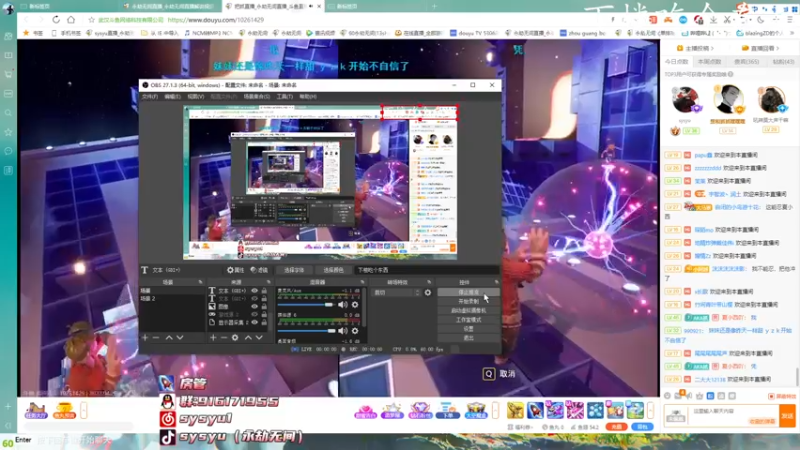Open the scene transition type dropdown

click(396, 292)
